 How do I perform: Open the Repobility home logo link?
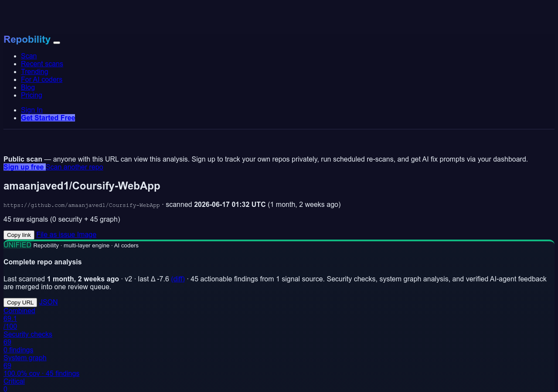(27, 39)
